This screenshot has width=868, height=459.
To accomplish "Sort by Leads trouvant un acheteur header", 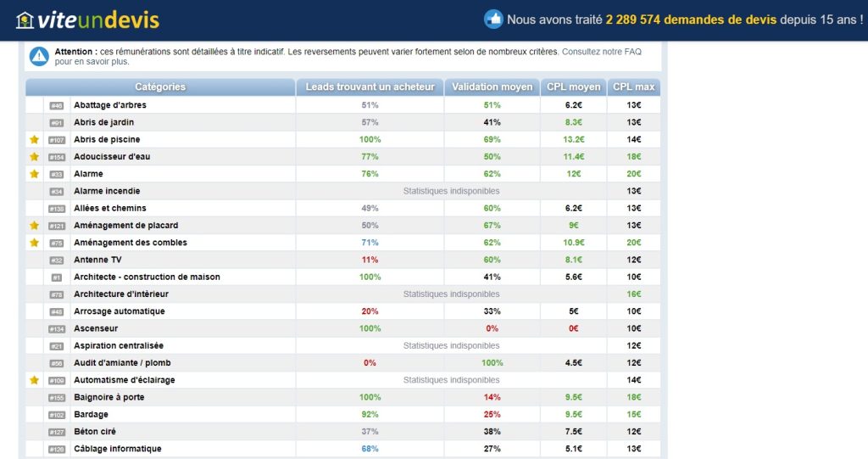I will click(x=370, y=87).
